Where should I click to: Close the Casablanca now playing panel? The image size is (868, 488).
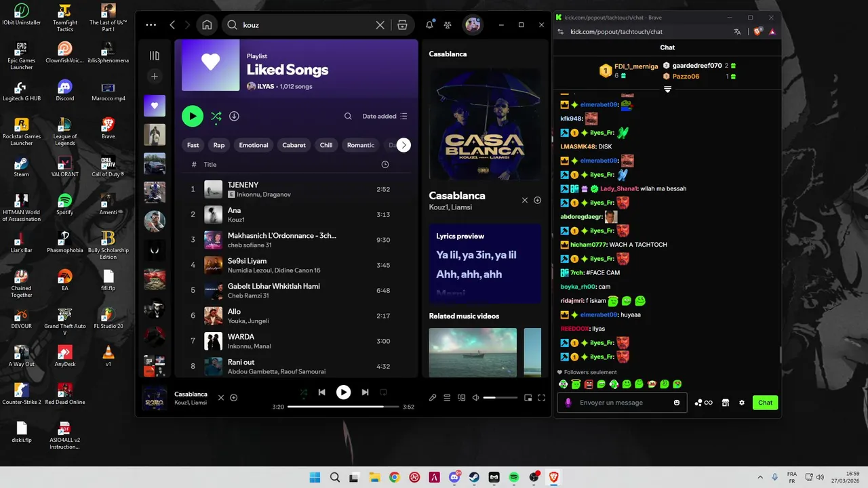(524, 201)
